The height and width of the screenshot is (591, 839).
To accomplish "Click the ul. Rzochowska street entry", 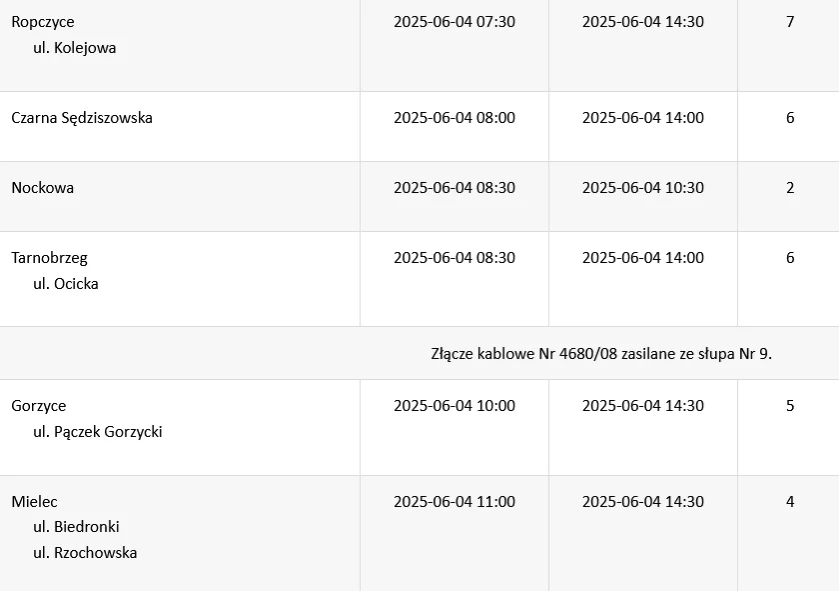I will [85, 552].
